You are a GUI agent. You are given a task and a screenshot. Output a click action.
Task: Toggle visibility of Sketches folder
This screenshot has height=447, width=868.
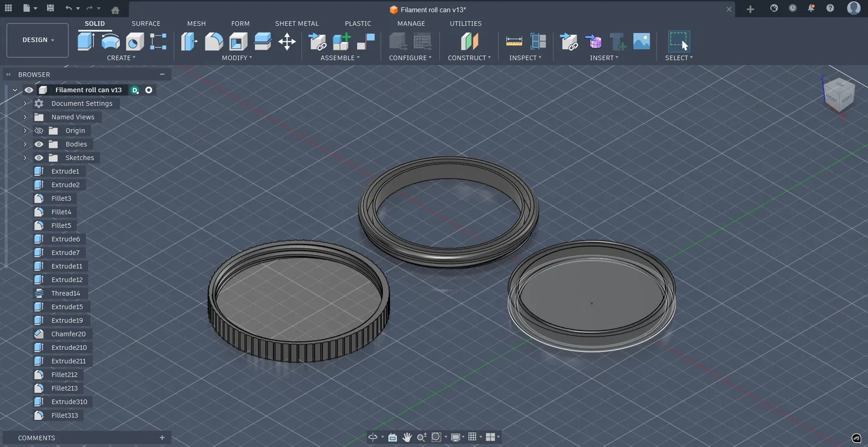[x=39, y=158]
